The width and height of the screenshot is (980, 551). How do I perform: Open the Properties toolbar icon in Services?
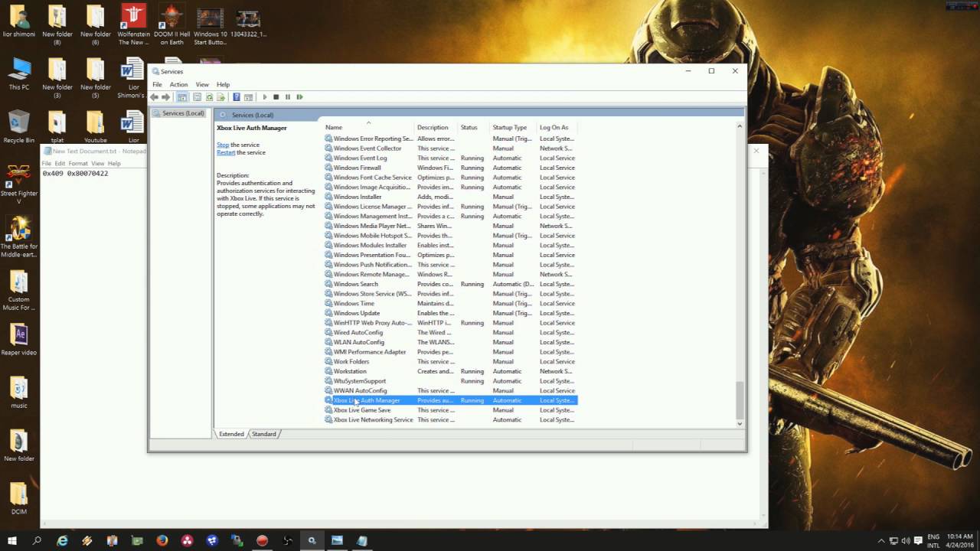coord(198,97)
